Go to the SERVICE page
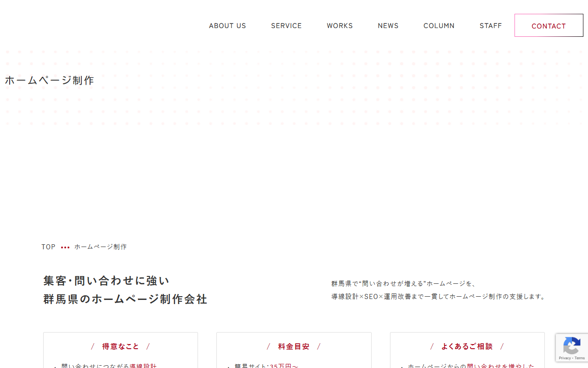This screenshot has width=588, height=368. 286,26
